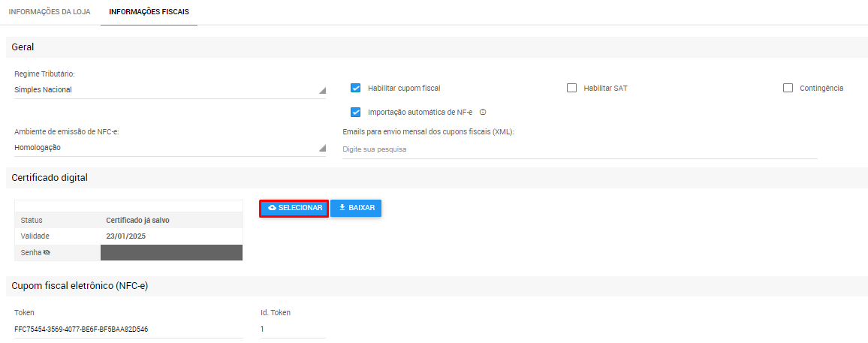The height and width of the screenshot is (343, 868).
Task: Click the triangle arrow of Regime Tributário
Action: (x=322, y=90)
